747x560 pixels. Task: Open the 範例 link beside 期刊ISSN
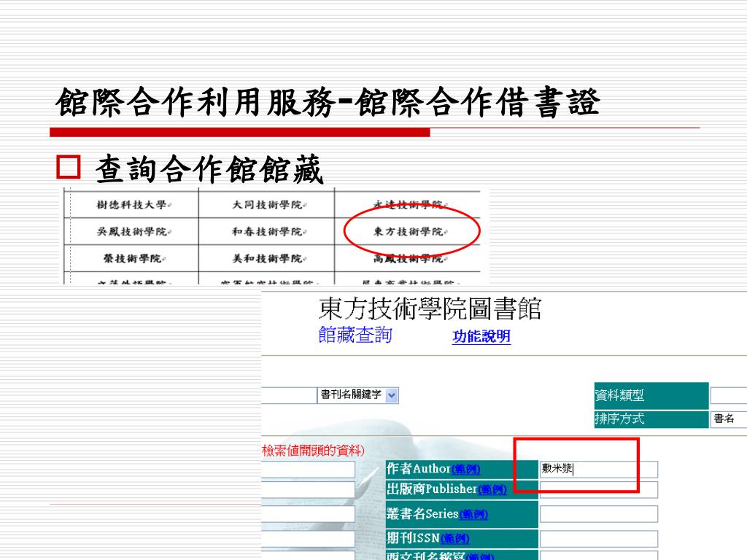tap(455, 539)
